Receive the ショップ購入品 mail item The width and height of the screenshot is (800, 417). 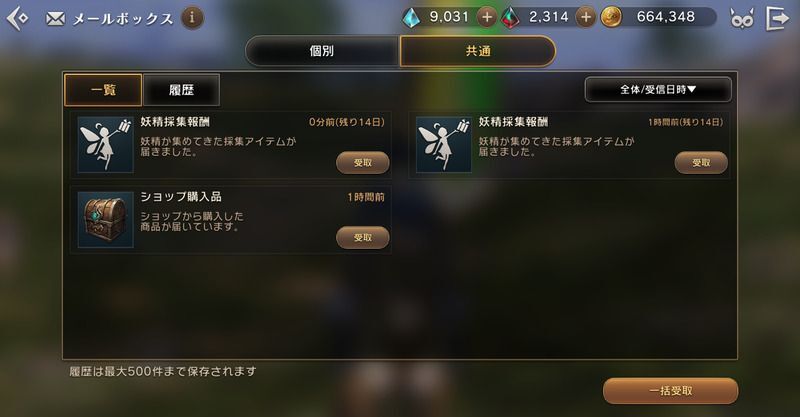point(363,237)
